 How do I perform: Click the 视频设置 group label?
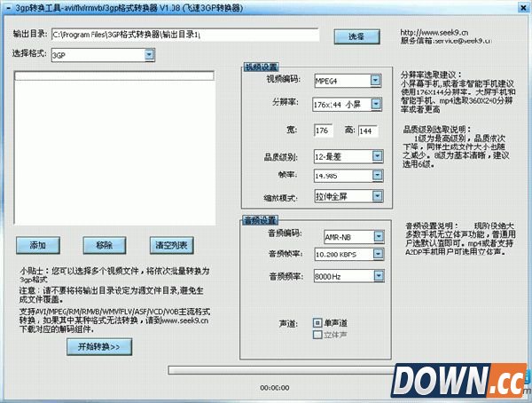261,67
